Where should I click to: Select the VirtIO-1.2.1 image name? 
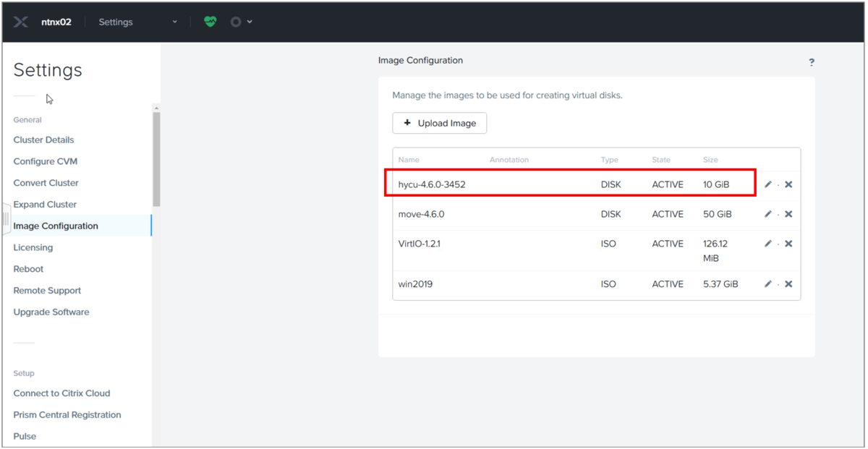[420, 244]
